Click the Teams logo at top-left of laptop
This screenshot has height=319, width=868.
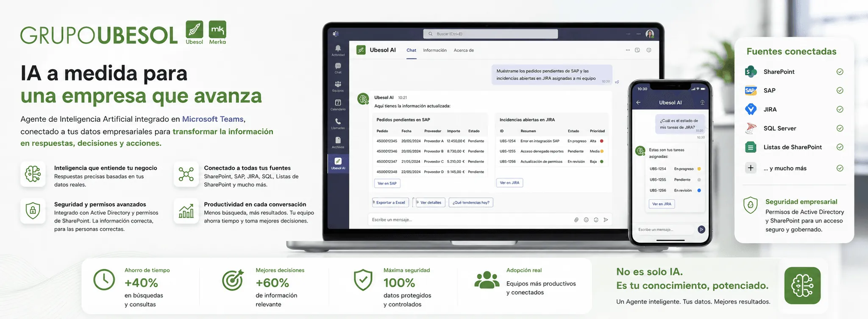tap(335, 34)
